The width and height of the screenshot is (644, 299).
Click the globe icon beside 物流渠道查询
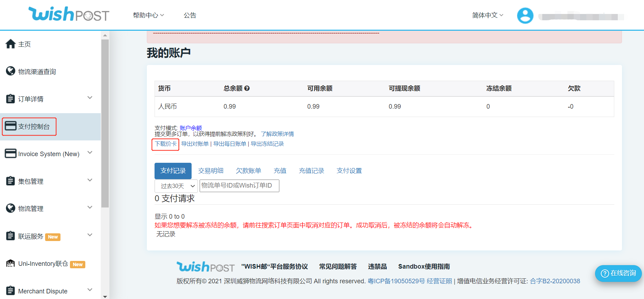tap(10, 71)
